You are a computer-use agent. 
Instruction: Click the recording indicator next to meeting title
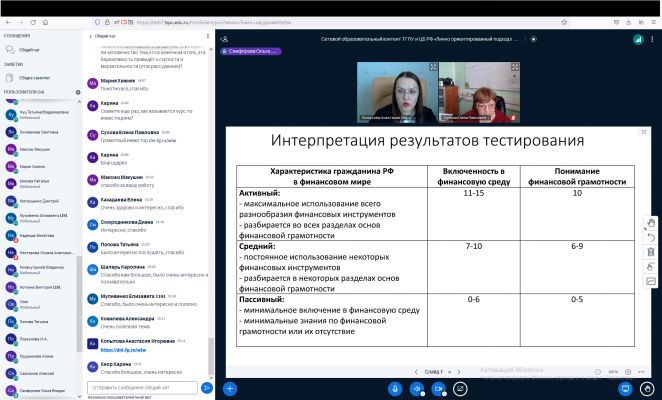pyautogui.click(x=534, y=39)
